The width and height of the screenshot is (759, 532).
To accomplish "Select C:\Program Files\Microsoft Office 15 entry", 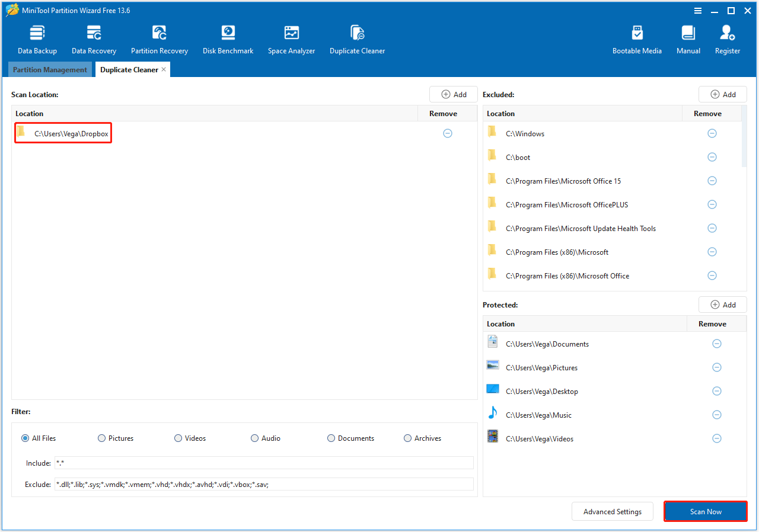I will point(613,181).
